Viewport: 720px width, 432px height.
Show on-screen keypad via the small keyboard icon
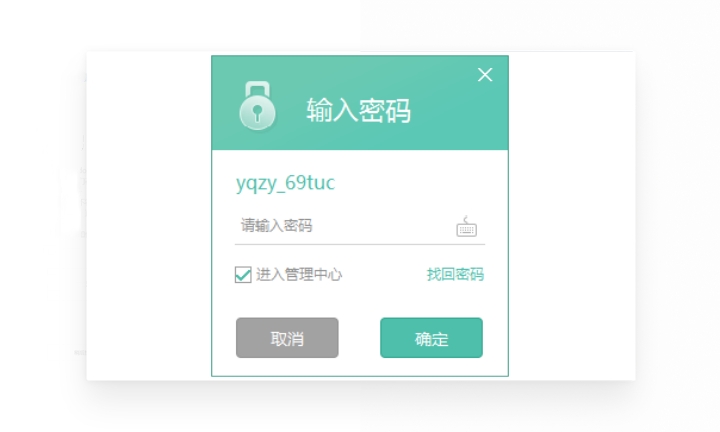(467, 226)
